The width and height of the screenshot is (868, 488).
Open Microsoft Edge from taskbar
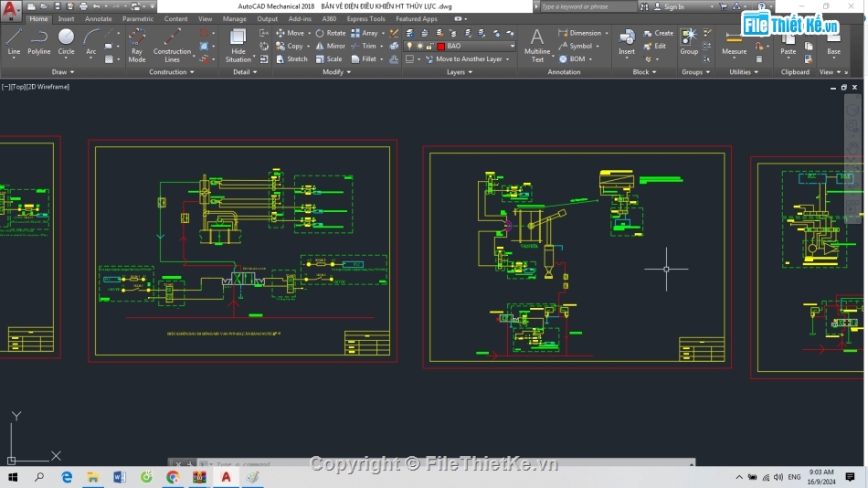pyautogui.click(x=67, y=477)
